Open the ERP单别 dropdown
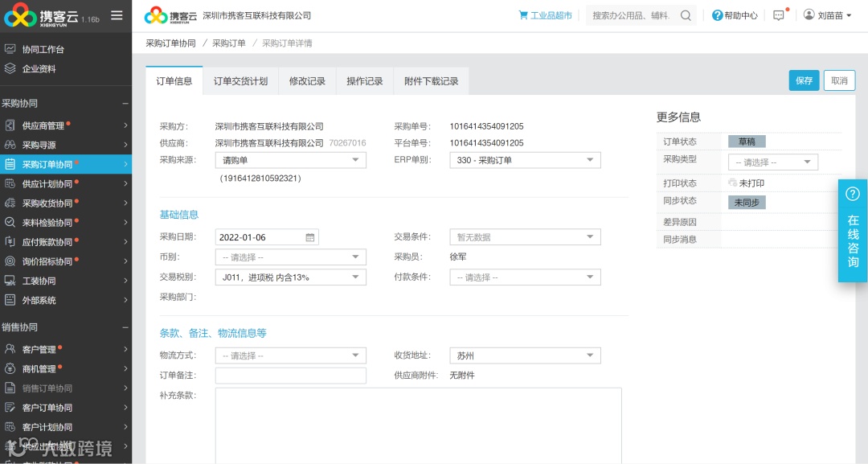Viewport: 868px width, 464px height. [x=525, y=160]
